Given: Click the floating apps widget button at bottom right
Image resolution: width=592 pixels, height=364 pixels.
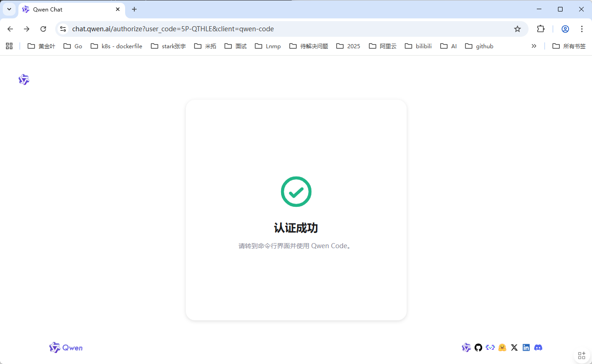Looking at the screenshot, I should coord(581,355).
